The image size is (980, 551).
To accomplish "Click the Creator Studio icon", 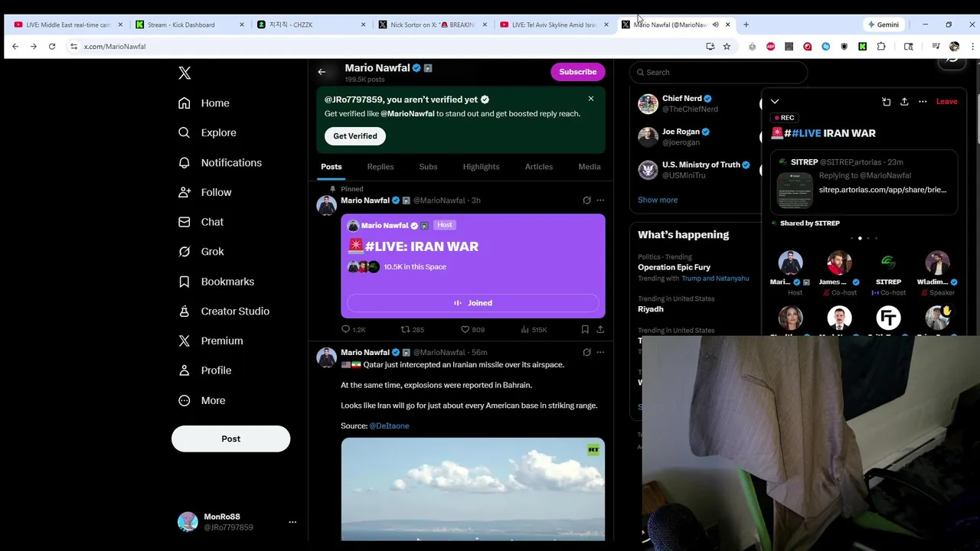I will tap(184, 311).
